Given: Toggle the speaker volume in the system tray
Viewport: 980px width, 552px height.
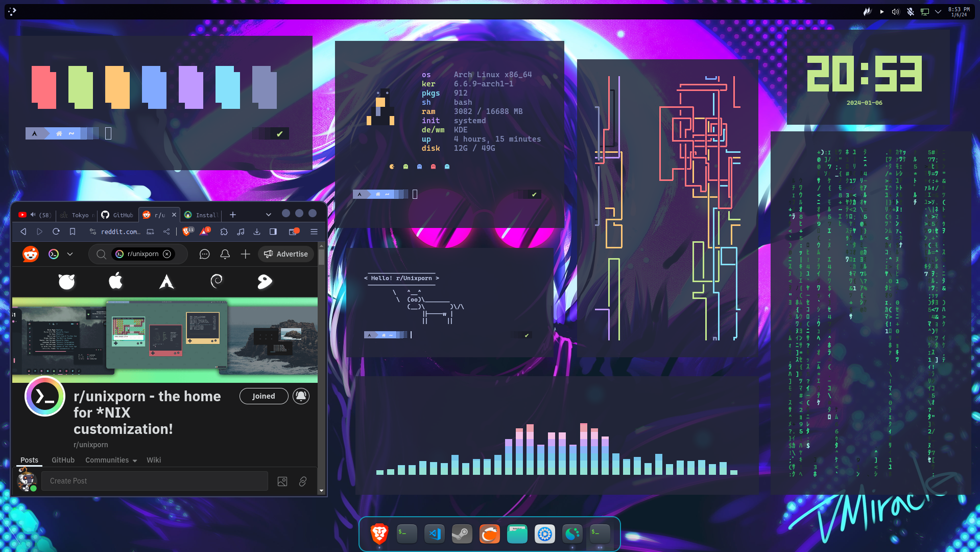Looking at the screenshot, I should [895, 11].
